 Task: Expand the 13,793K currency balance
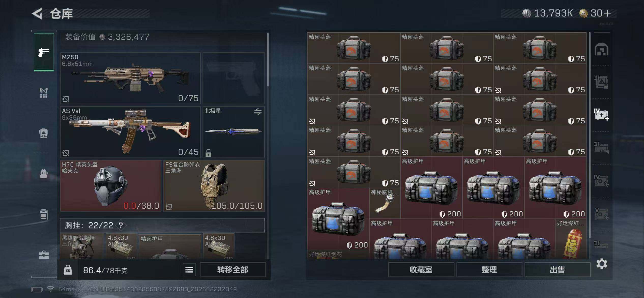(547, 13)
